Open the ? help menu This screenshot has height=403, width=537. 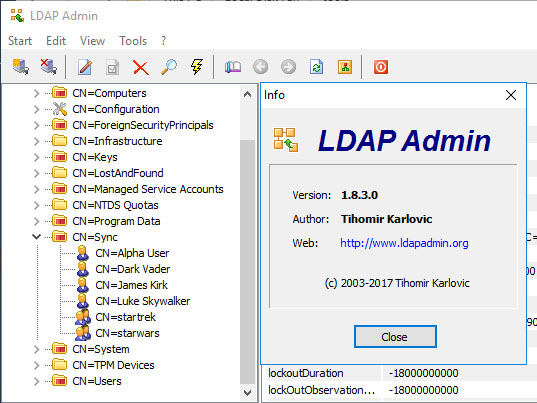pyautogui.click(x=163, y=41)
